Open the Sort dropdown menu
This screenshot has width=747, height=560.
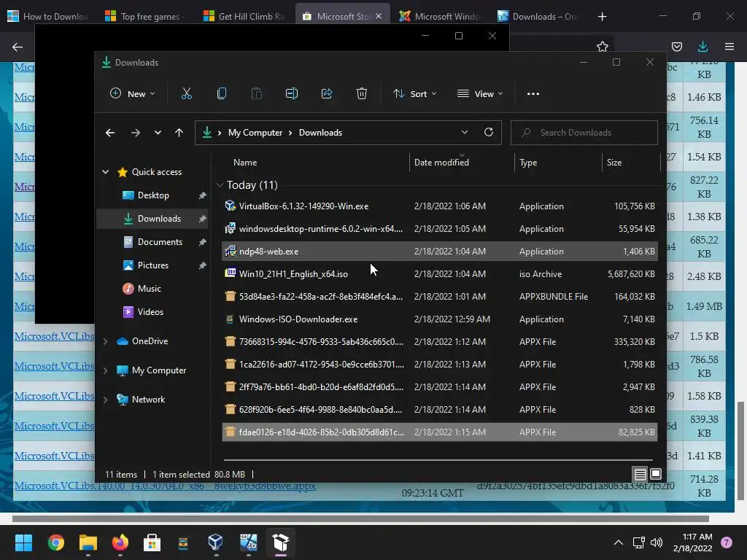[x=414, y=94]
